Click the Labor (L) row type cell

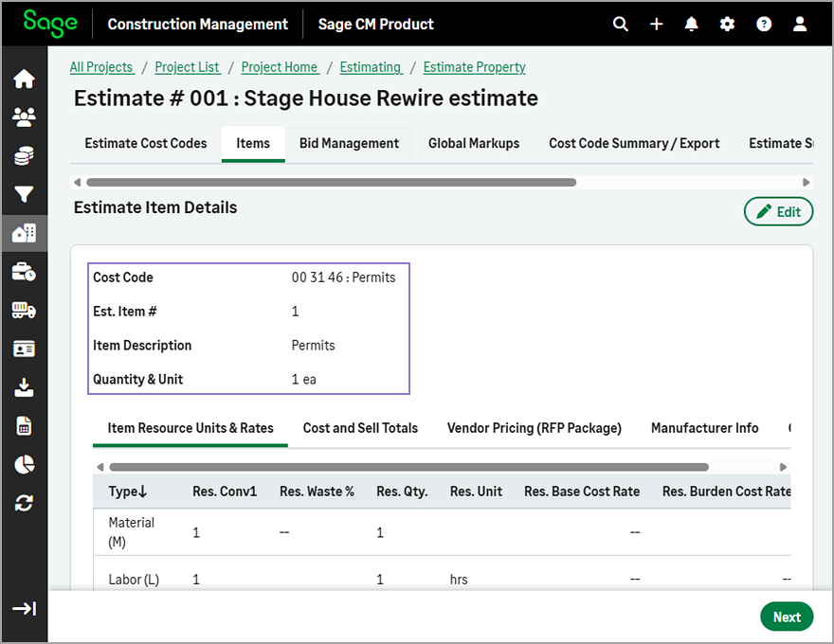point(134,580)
